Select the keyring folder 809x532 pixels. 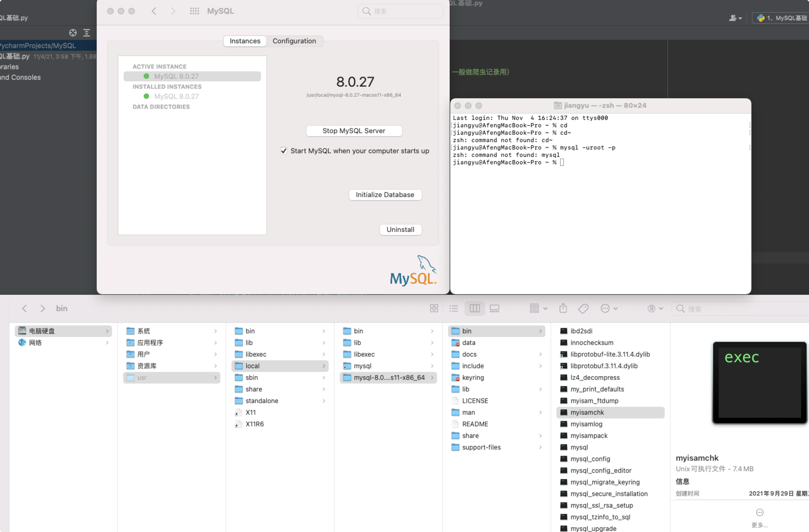coord(497,377)
